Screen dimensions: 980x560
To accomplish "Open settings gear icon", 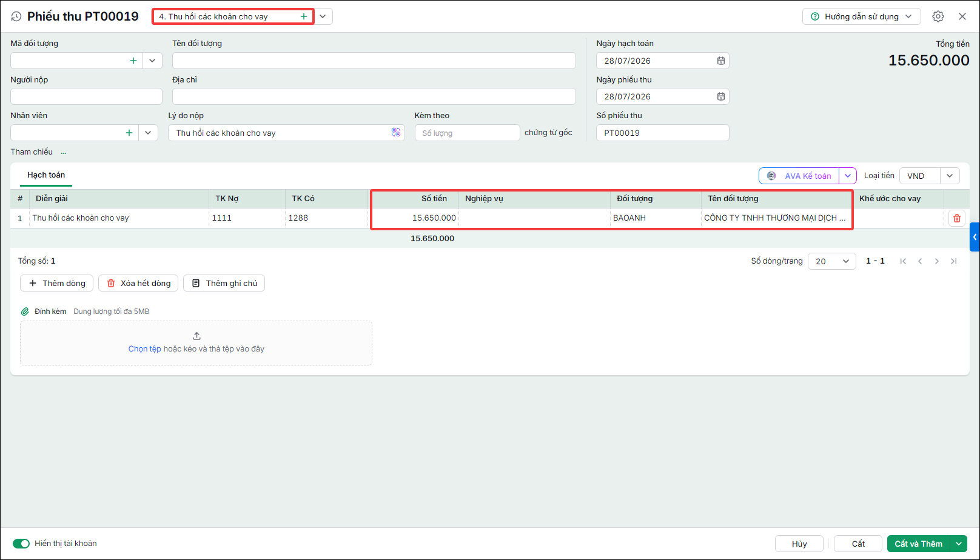I will [x=938, y=16].
